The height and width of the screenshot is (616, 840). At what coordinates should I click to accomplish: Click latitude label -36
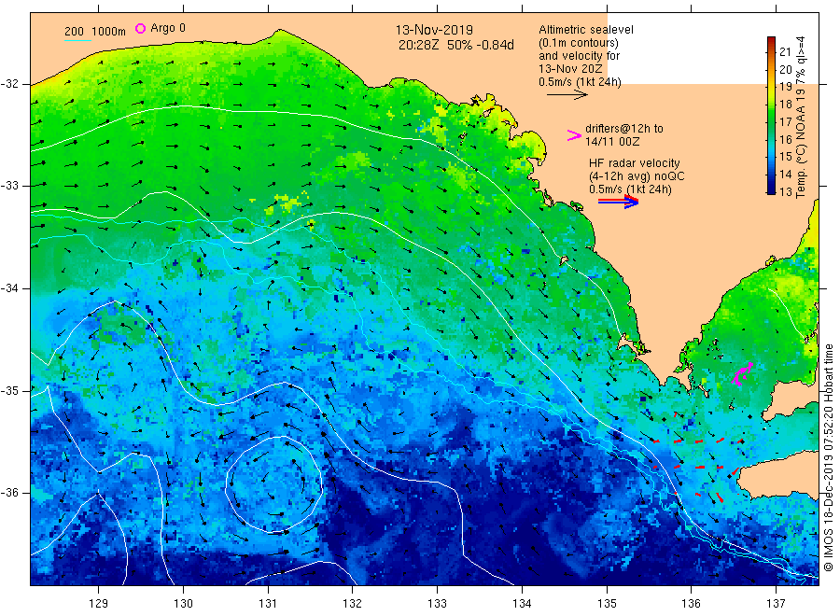point(9,493)
